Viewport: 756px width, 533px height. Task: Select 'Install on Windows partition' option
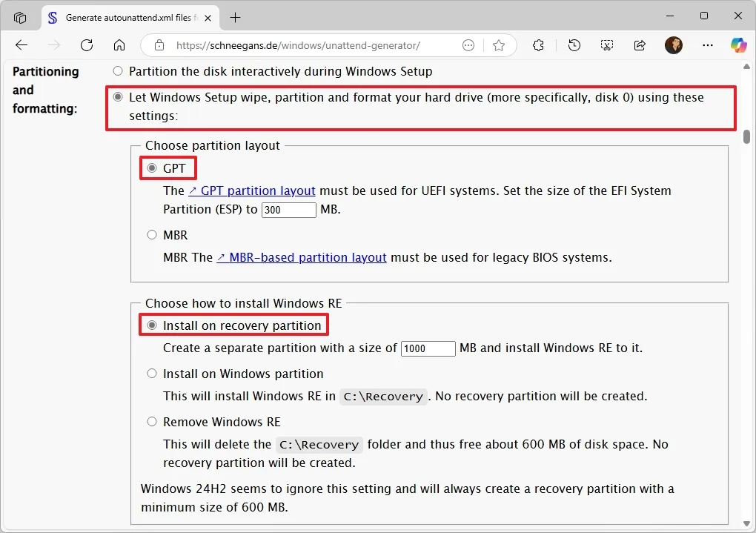pos(152,374)
